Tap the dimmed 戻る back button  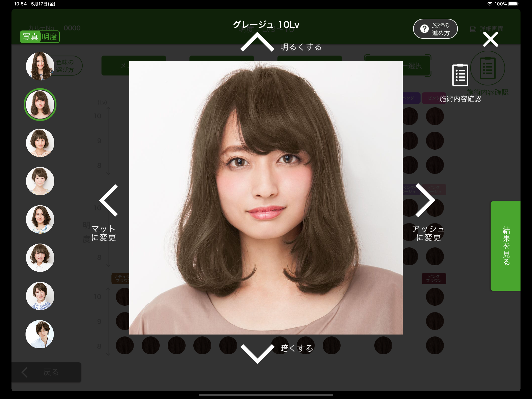click(46, 372)
